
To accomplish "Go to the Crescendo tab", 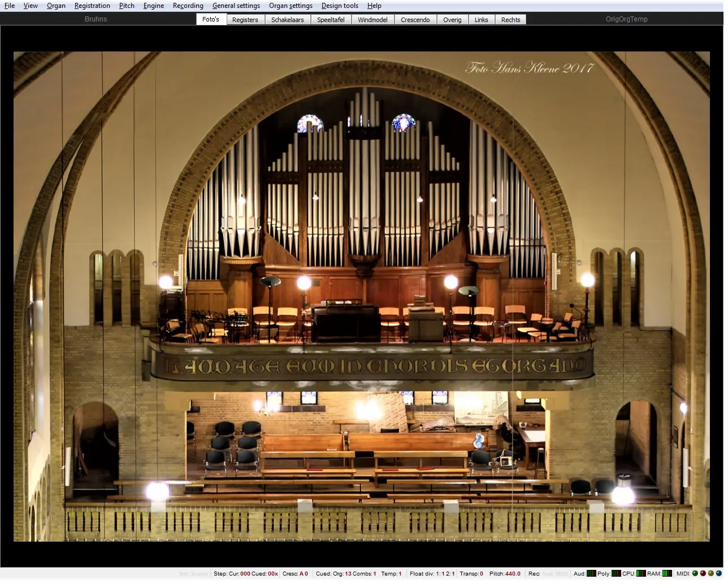I will [415, 20].
